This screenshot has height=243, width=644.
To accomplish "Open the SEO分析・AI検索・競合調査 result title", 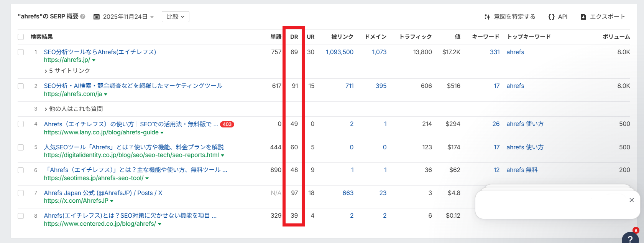I will click(133, 86).
